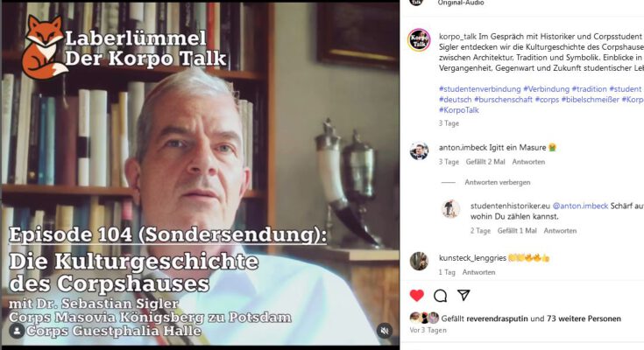Open kunsteck_lenggries's avatar

pyautogui.click(x=419, y=261)
